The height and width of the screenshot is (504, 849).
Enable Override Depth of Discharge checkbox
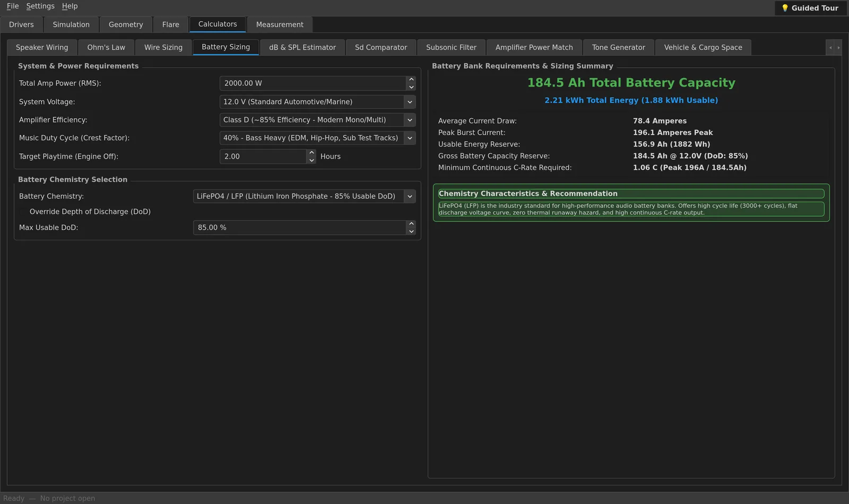23,212
